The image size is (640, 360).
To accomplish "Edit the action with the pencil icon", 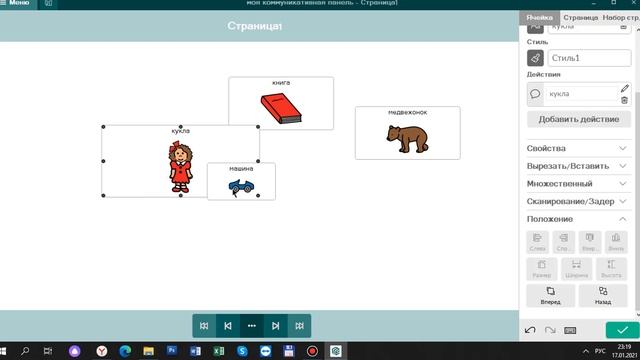I will [624, 88].
